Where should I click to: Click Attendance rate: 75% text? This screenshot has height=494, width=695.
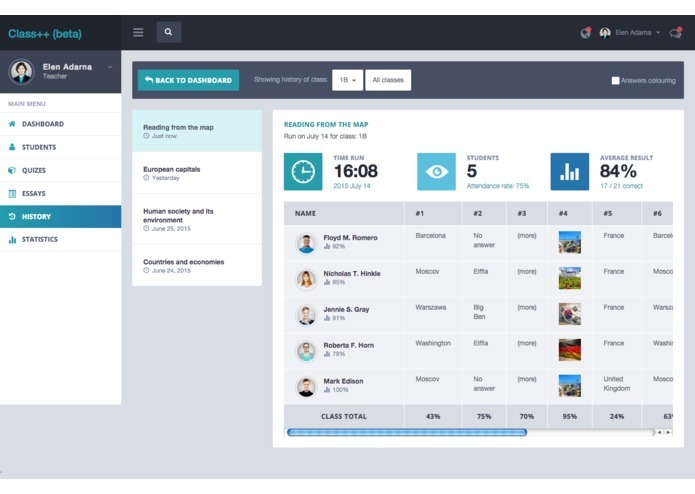coord(498,186)
